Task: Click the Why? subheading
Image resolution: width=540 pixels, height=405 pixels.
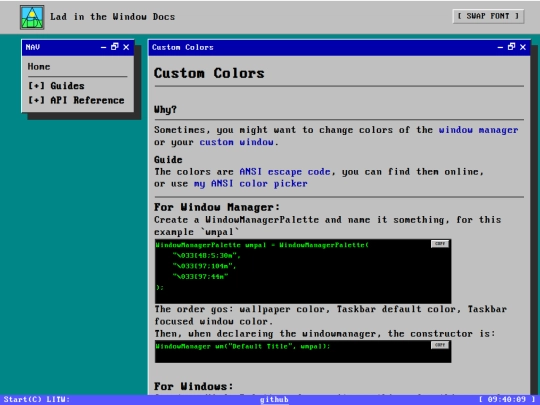Action: pos(165,110)
